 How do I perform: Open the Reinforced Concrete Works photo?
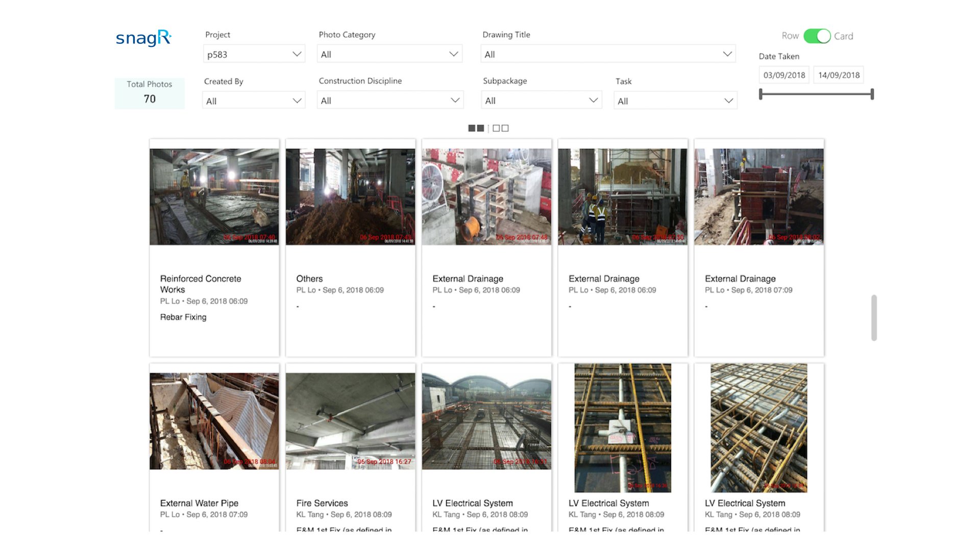click(214, 197)
